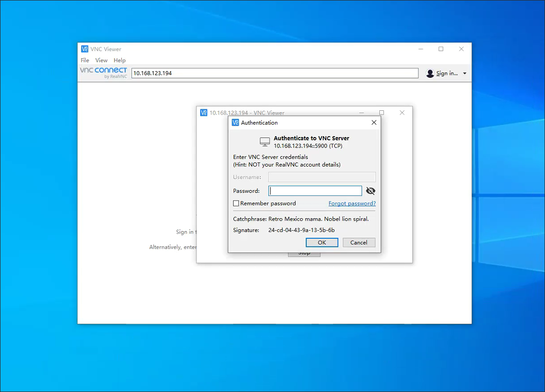Close the Authentication dialog with X
This screenshot has height=392, width=545.
pyautogui.click(x=374, y=123)
